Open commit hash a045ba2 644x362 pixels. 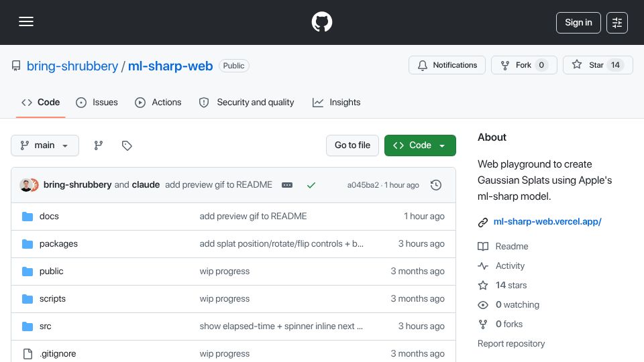tap(363, 185)
